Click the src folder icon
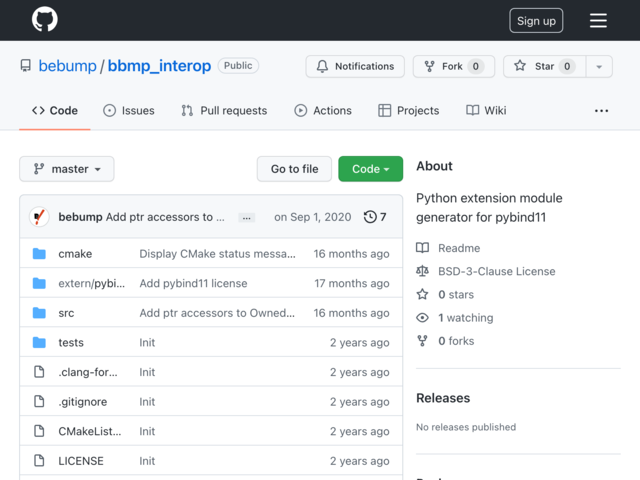Screen dimensions: 640x480 tap(39, 313)
